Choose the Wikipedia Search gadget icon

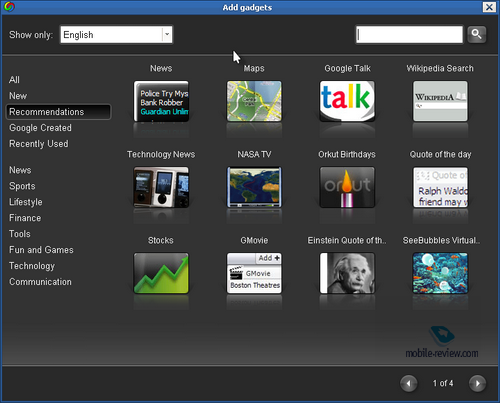pyautogui.click(x=440, y=101)
